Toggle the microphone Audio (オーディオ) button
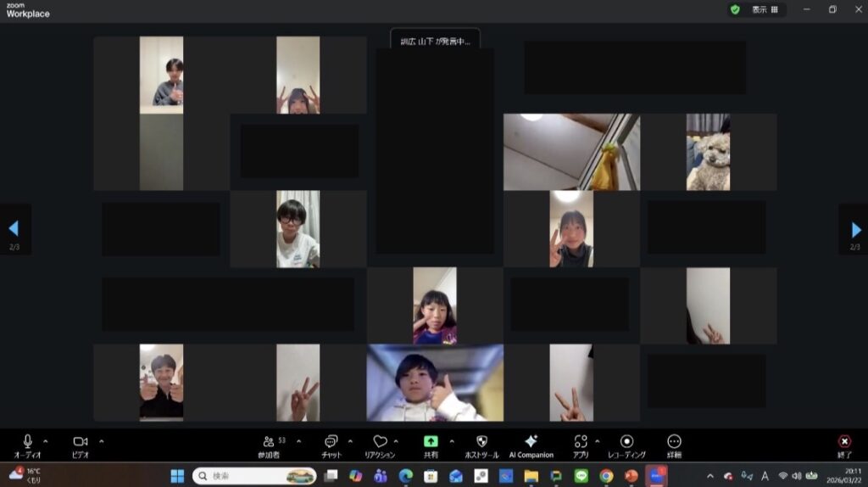Viewport: 868px width, 487px height. coord(27,441)
